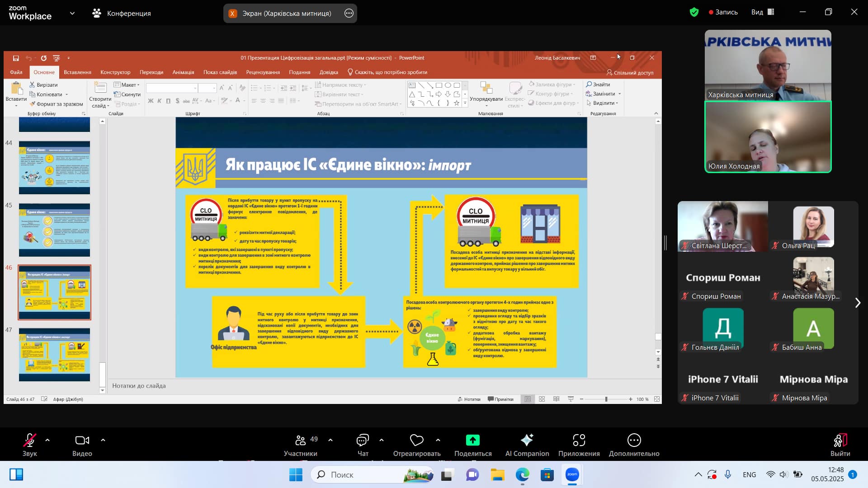Open AI Companion in Zoom

coord(527,445)
